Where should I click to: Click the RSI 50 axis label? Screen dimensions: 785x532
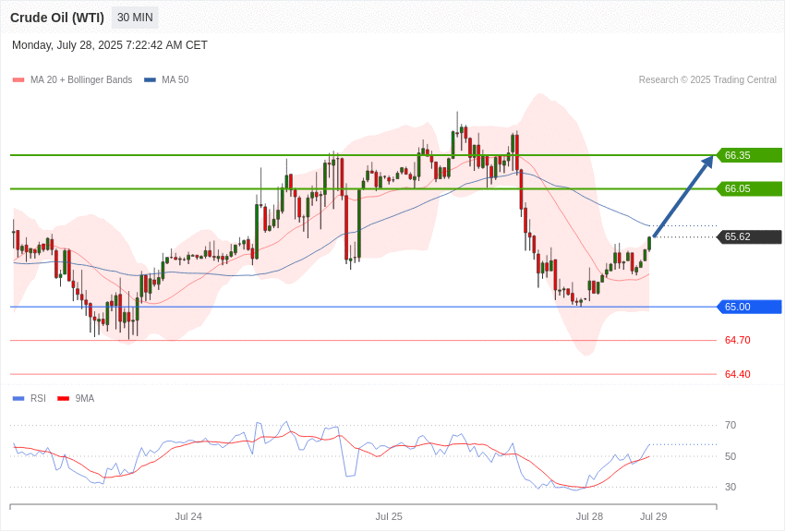[x=731, y=456]
